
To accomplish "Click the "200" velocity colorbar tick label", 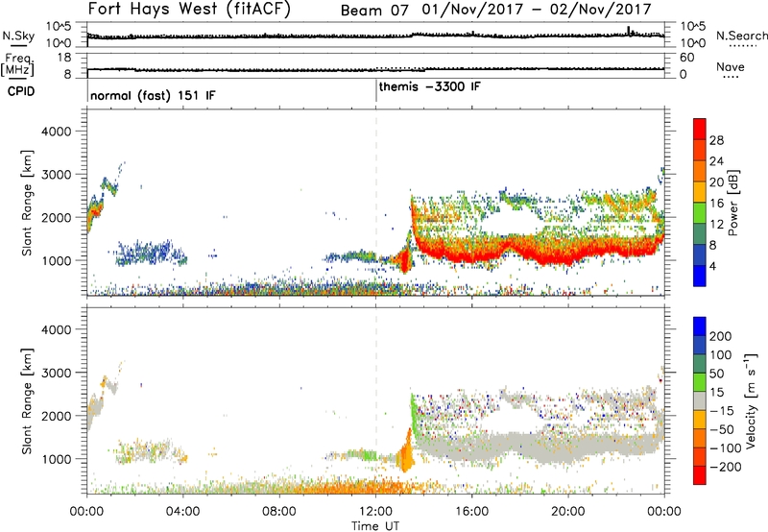I will tap(721, 336).
